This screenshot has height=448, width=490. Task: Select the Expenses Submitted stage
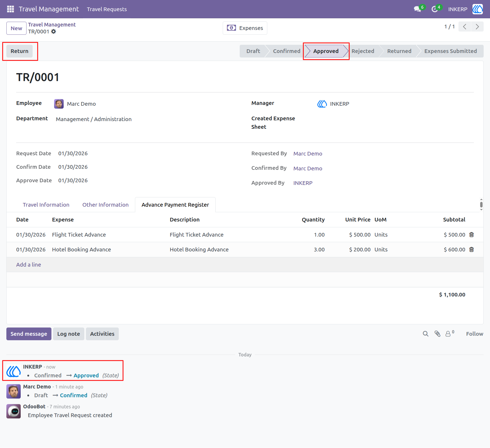coord(450,51)
